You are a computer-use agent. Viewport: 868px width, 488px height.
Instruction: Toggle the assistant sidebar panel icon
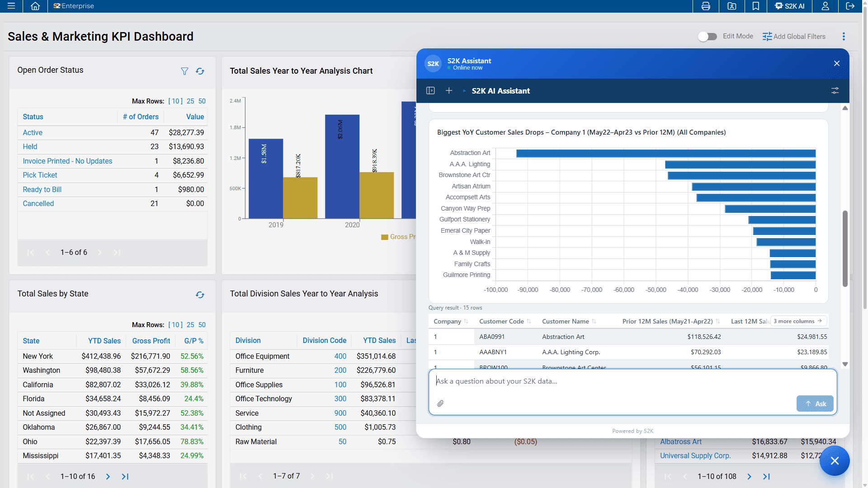[430, 91]
